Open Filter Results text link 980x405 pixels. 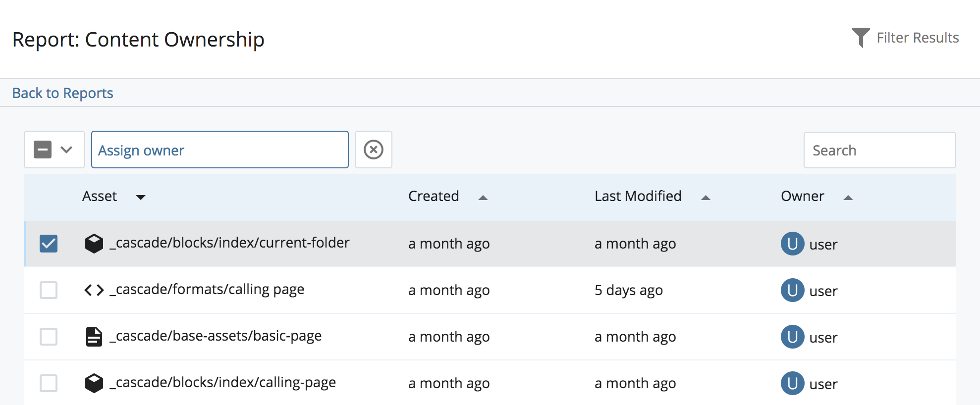tap(918, 38)
